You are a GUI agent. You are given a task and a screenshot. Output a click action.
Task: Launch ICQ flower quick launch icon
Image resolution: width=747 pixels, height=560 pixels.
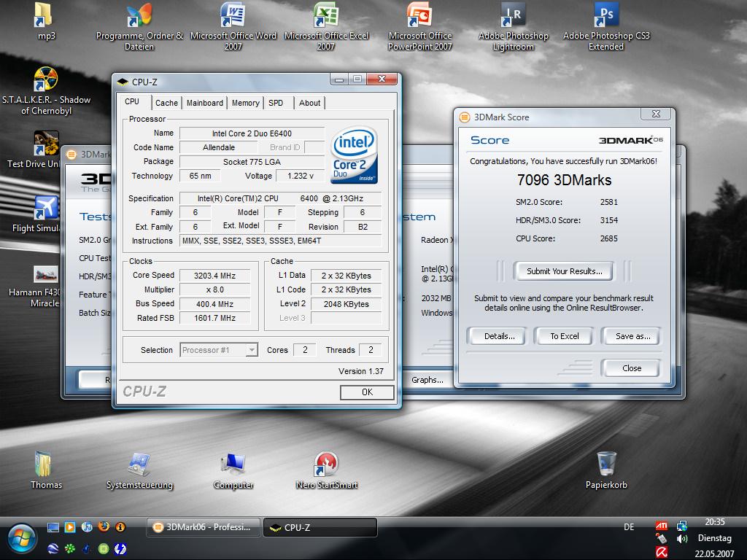click(70, 548)
